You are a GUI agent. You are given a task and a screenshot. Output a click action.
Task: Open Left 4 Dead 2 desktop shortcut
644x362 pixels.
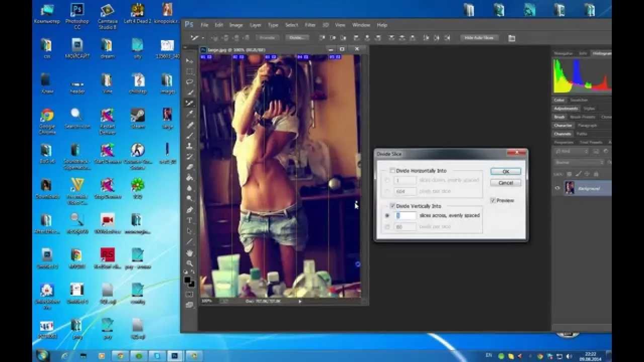pyautogui.click(x=137, y=14)
